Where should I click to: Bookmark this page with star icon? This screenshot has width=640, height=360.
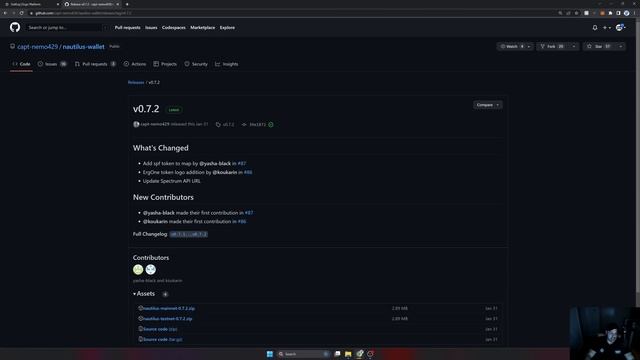click(576, 13)
